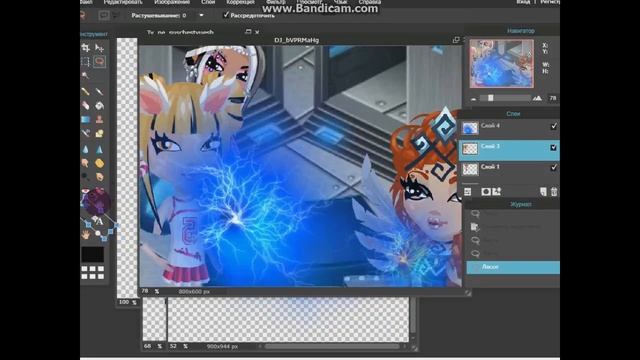Maximize the background Ty_ne document window
Image resolution: width=640 pixels, height=360 pixels.
point(248,31)
